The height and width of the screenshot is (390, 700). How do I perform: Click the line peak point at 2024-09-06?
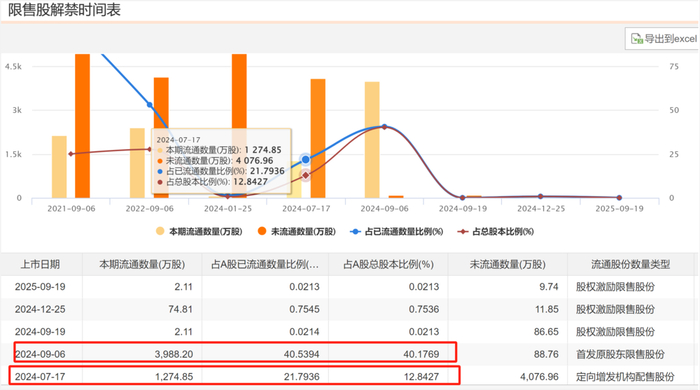[384, 127]
